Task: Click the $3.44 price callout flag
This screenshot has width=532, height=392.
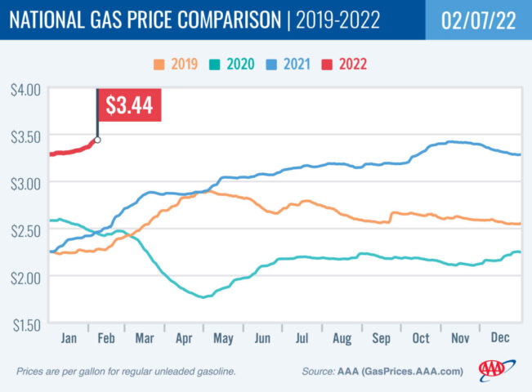Action: coord(129,105)
